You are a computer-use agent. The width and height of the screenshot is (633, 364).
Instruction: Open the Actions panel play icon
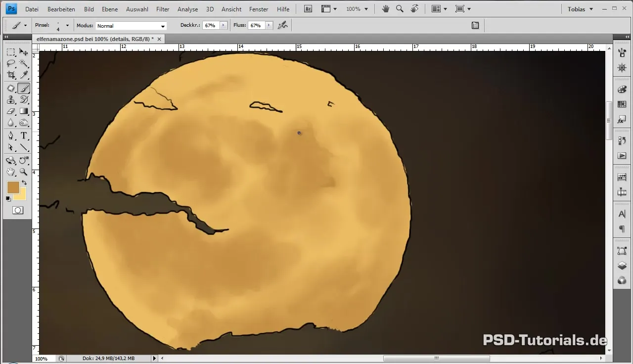point(622,156)
